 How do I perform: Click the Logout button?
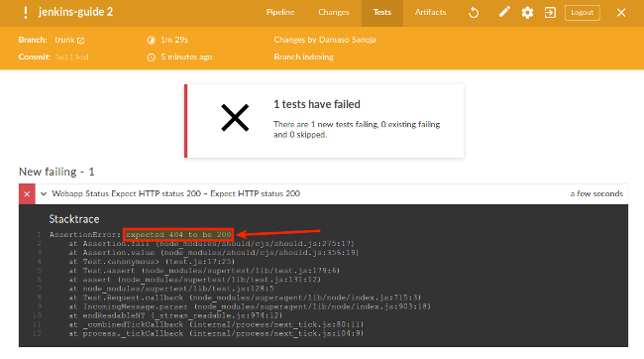(x=582, y=12)
